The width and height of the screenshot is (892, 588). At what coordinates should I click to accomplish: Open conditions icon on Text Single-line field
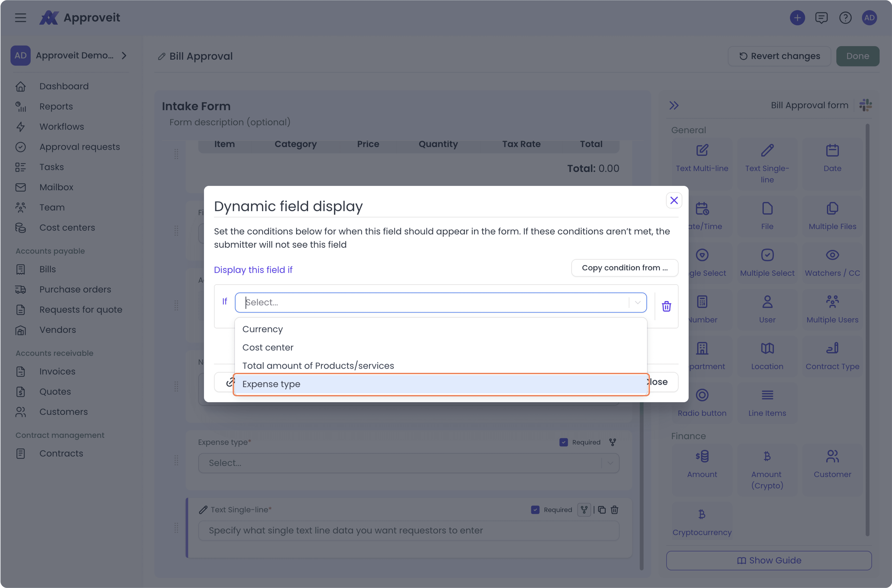584,510
